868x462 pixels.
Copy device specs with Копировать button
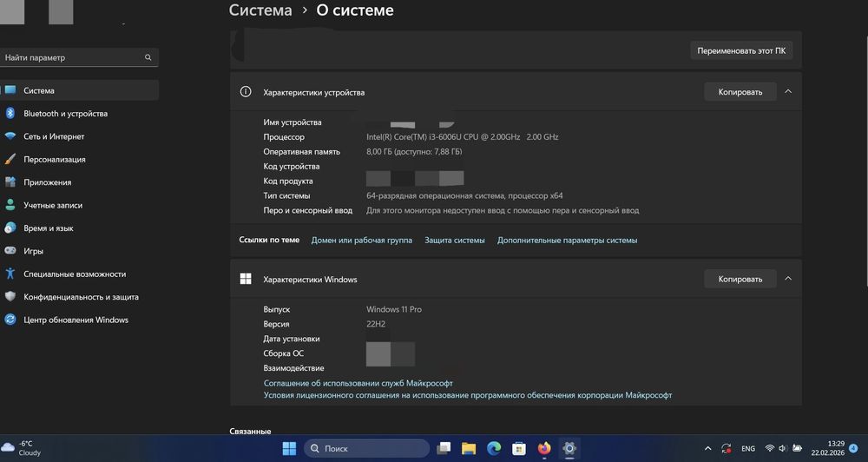coord(740,92)
